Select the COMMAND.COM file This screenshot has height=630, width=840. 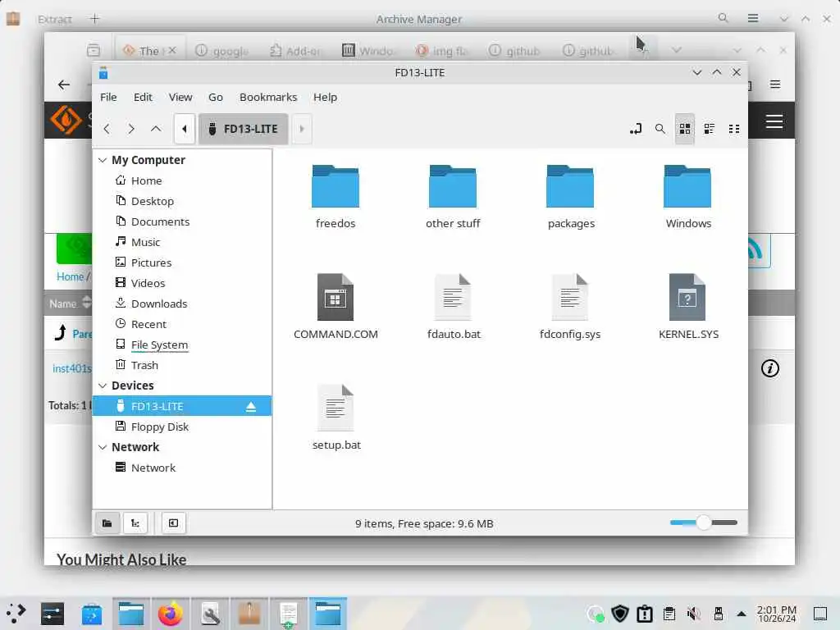pos(336,307)
